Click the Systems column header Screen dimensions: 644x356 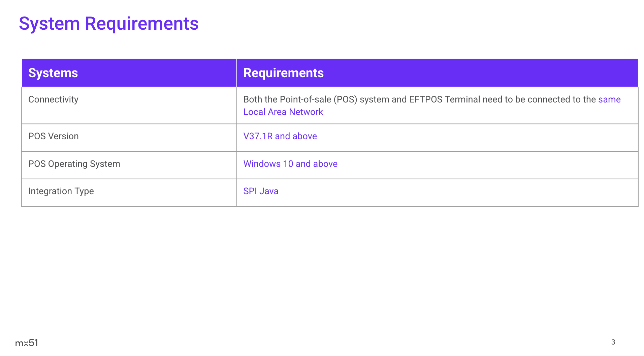tap(53, 73)
